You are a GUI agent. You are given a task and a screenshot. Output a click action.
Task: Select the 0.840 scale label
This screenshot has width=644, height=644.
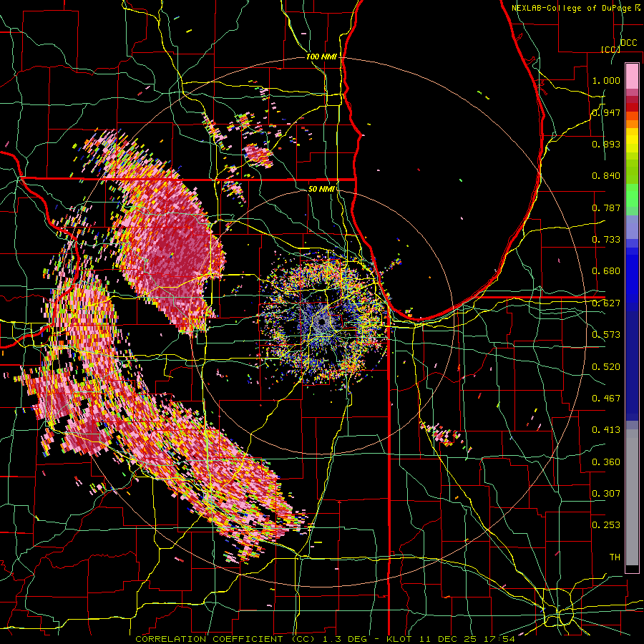coord(606,176)
